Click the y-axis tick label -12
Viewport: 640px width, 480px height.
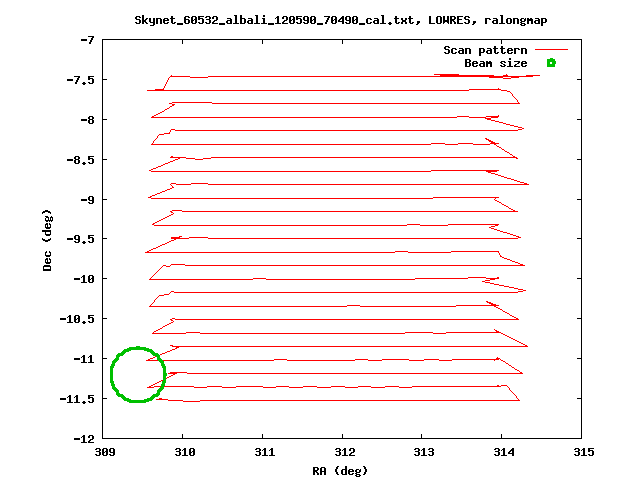coord(83,439)
